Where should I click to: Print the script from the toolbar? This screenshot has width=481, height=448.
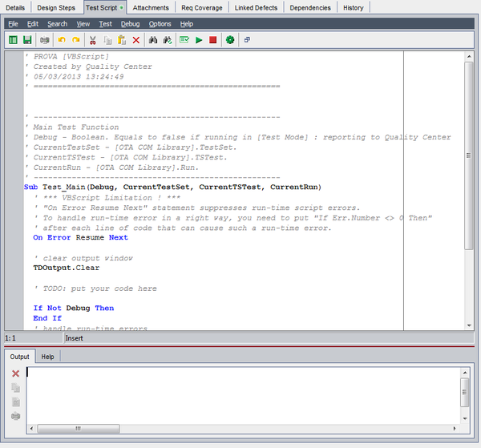coord(45,40)
